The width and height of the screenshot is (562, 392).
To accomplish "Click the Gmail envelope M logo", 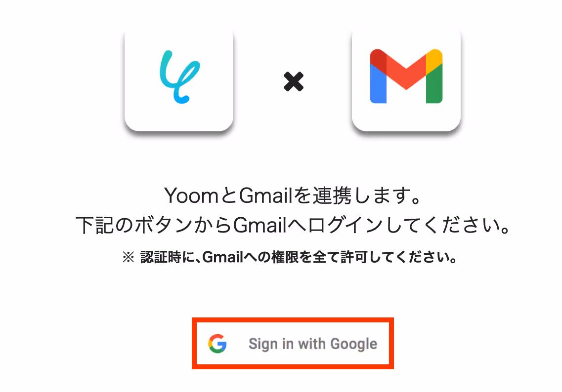I will 406,76.
